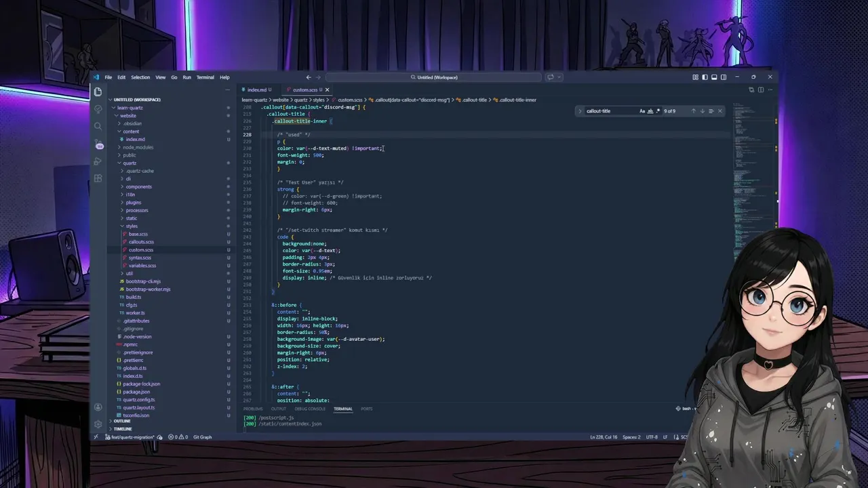
Task: Open package.json in the explorer
Action: (x=136, y=392)
